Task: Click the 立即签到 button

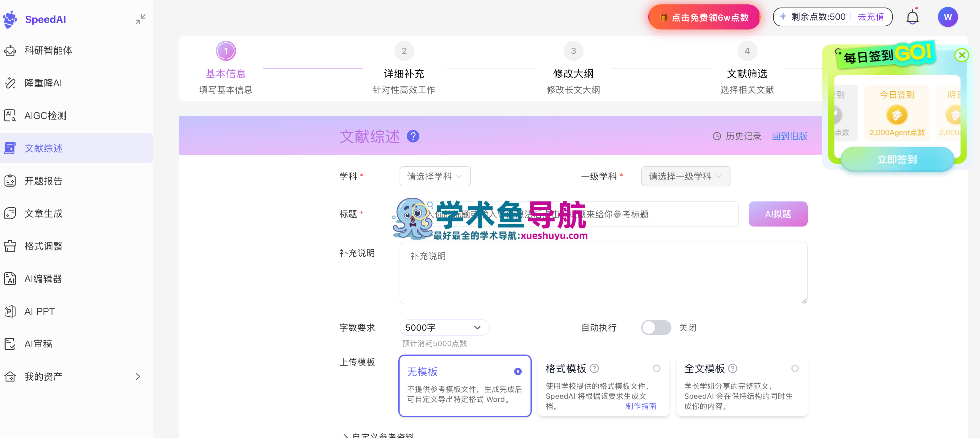Action: (x=897, y=159)
